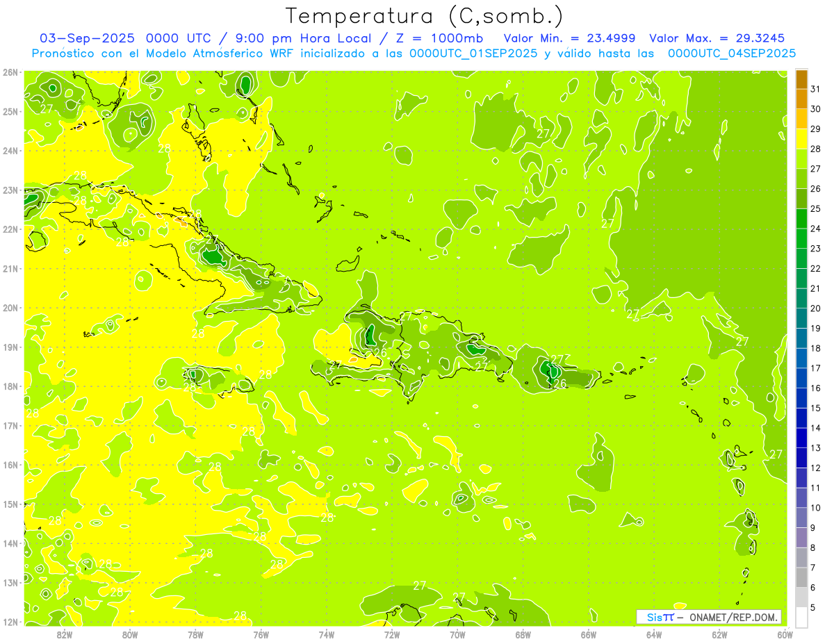The height and width of the screenshot is (644, 834).
Task: Click the colorbar value label '29'
Action: pyautogui.click(x=815, y=129)
